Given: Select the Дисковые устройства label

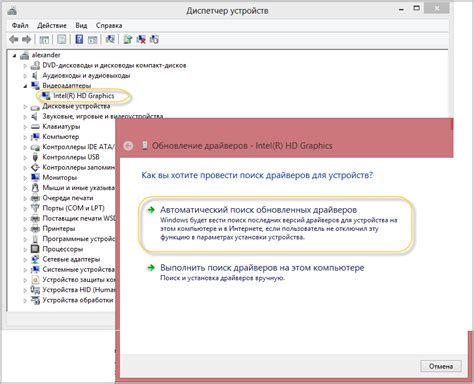Looking at the screenshot, I should [76, 106].
